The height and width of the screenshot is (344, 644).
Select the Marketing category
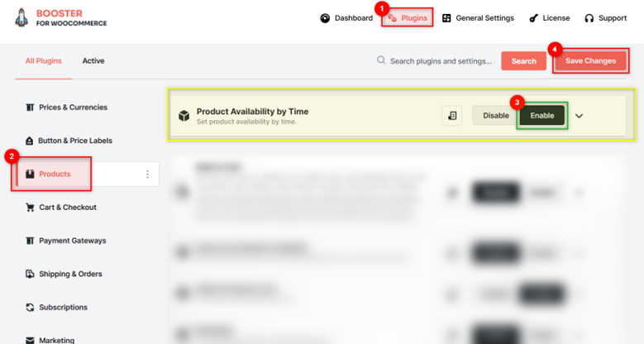[x=50, y=340]
